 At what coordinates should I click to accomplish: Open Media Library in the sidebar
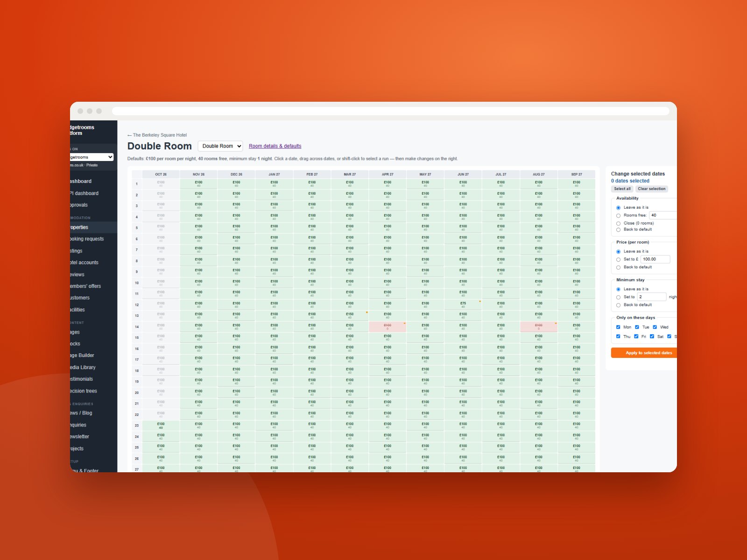click(93, 367)
